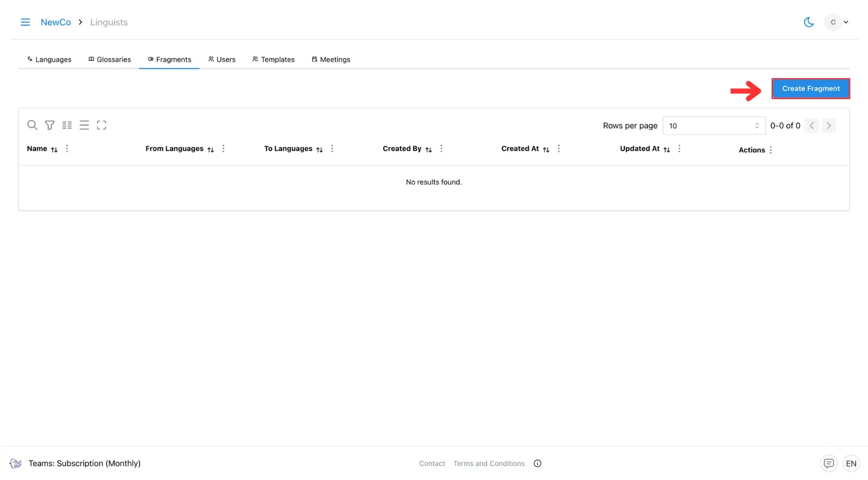Toggle dark mode with the moon icon
Image resolution: width=868 pixels, height=480 pixels.
click(809, 22)
